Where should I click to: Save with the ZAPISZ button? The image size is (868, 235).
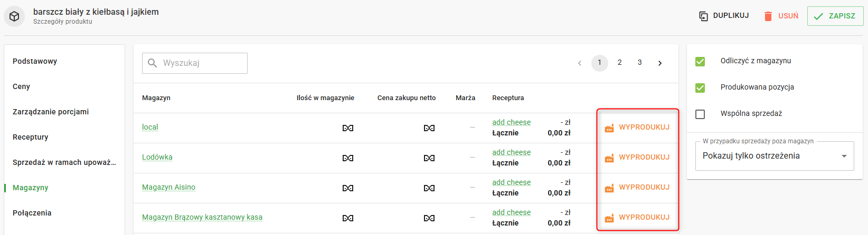click(835, 16)
